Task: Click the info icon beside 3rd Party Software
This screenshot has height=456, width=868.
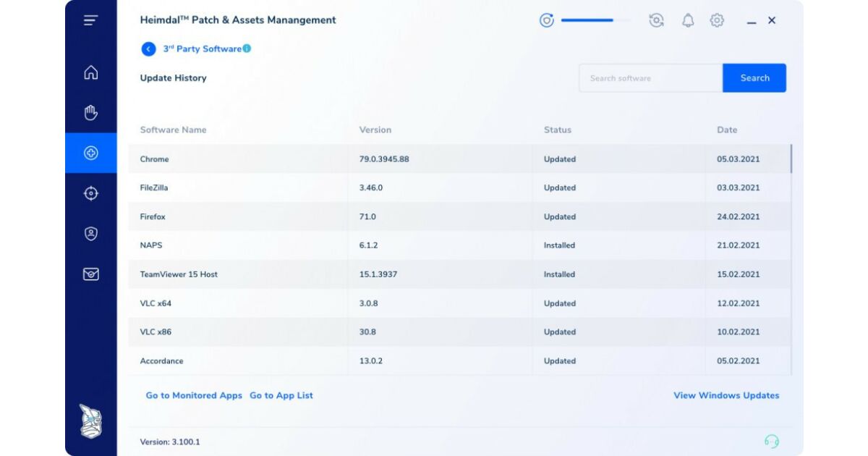Action: point(247,48)
